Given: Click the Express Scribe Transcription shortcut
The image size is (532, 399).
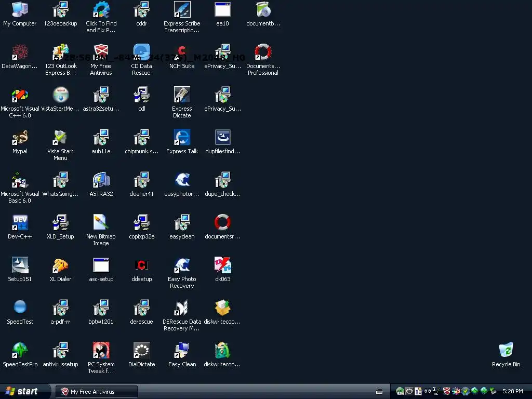Looking at the screenshot, I should (x=182, y=17).
